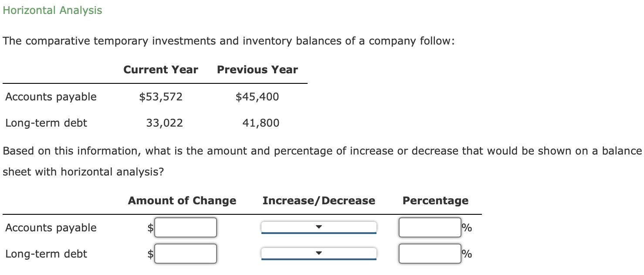This screenshot has height=275, width=644.
Task: Click the Amount of Change field for Long-term debt
Action: (x=186, y=254)
